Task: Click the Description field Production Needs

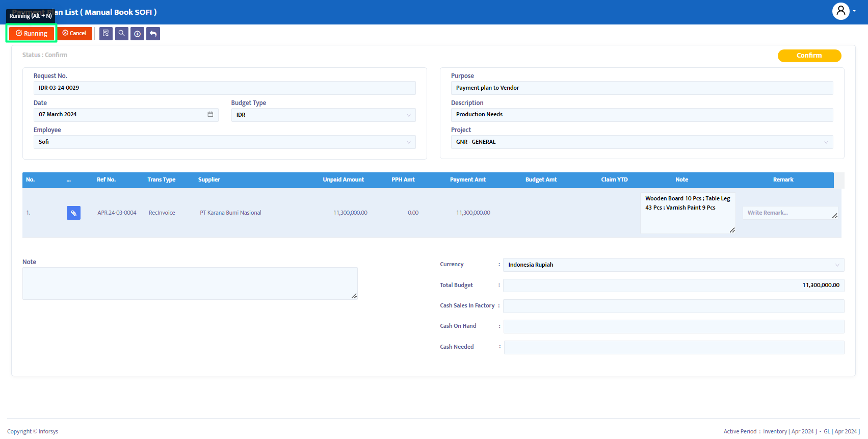Action: pyautogui.click(x=642, y=115)
